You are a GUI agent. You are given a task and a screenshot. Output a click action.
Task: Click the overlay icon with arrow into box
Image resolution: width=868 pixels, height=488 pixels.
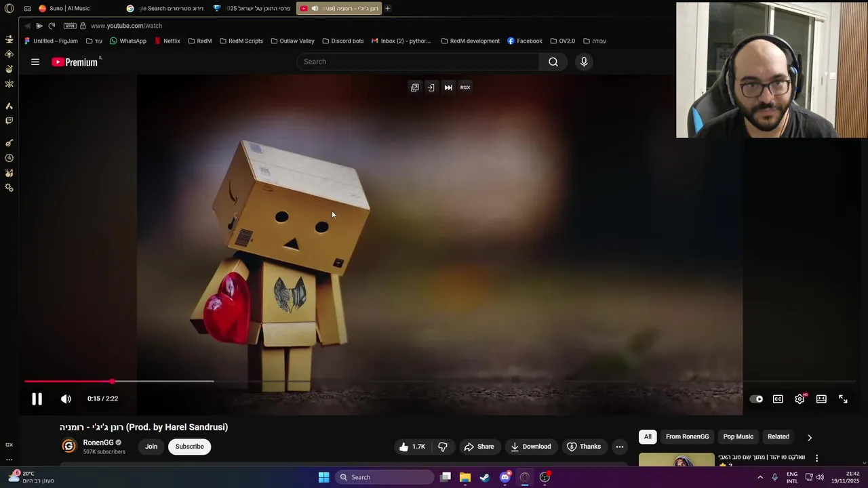431,87
